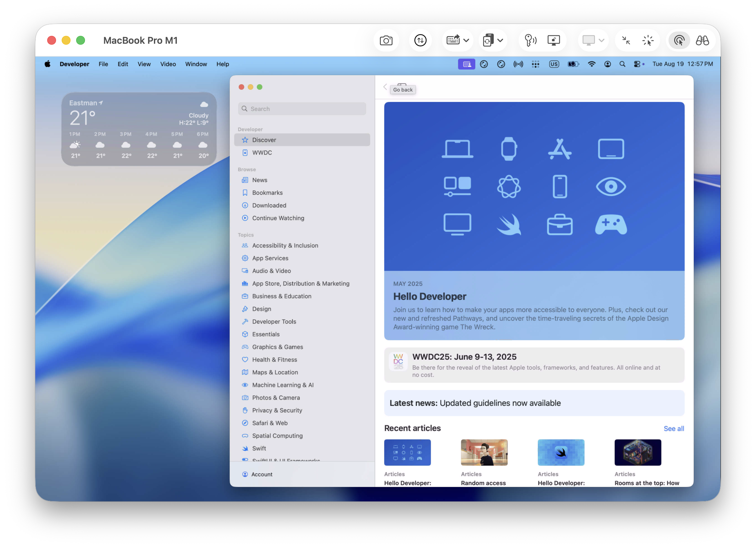Image resolution: width=756 pixels, height=548 pixels.
Task: Open the Edit menu
Action: click(123, 64)
